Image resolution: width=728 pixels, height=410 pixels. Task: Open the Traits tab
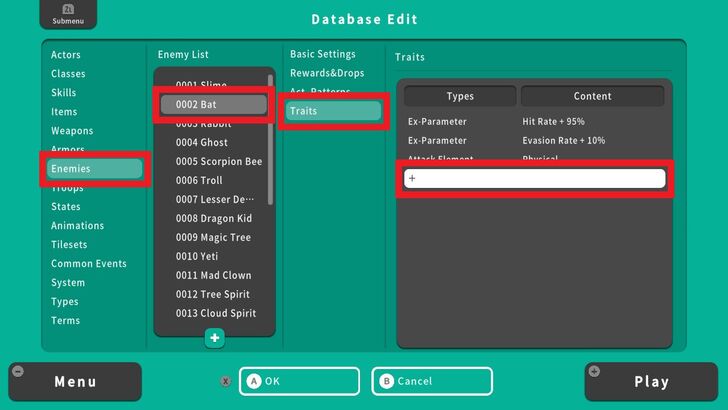334,111
